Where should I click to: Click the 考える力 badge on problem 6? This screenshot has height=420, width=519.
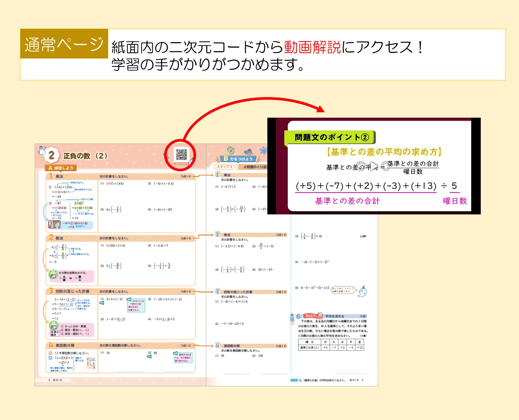[310, 316]
